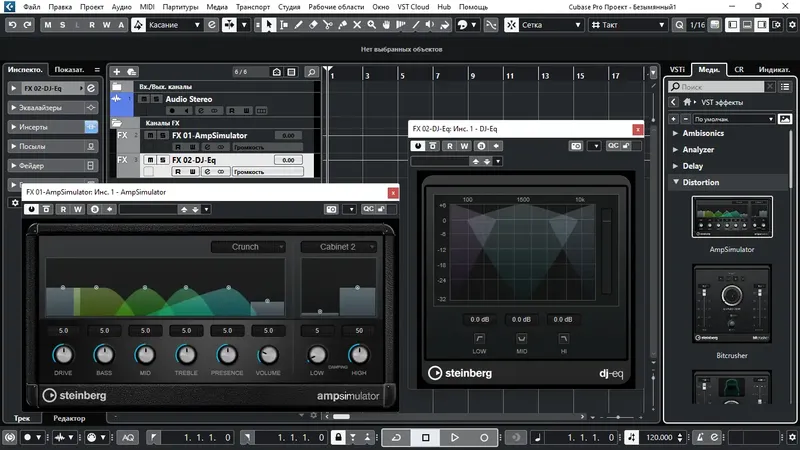Open the Crunch amplifier dropdown

tap(248, 247)
